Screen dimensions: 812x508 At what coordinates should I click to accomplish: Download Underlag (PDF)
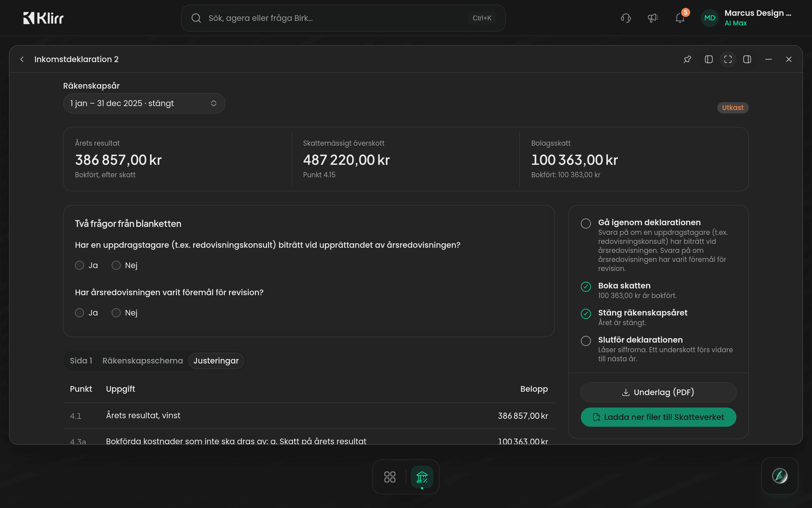click(658, 392)
